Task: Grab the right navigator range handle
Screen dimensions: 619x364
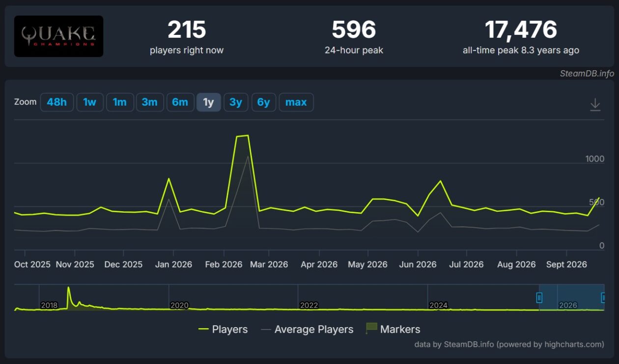Action: click(604, 297)
